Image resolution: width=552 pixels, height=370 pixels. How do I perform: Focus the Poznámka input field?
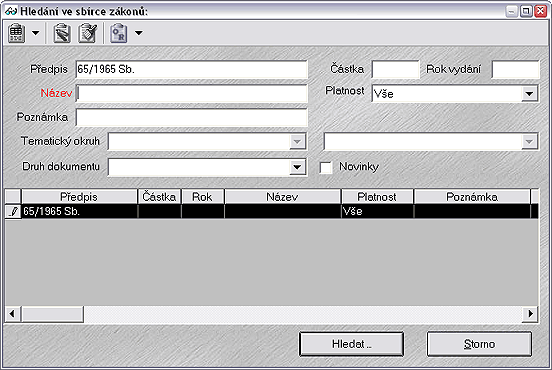click(x=192, y=117)
